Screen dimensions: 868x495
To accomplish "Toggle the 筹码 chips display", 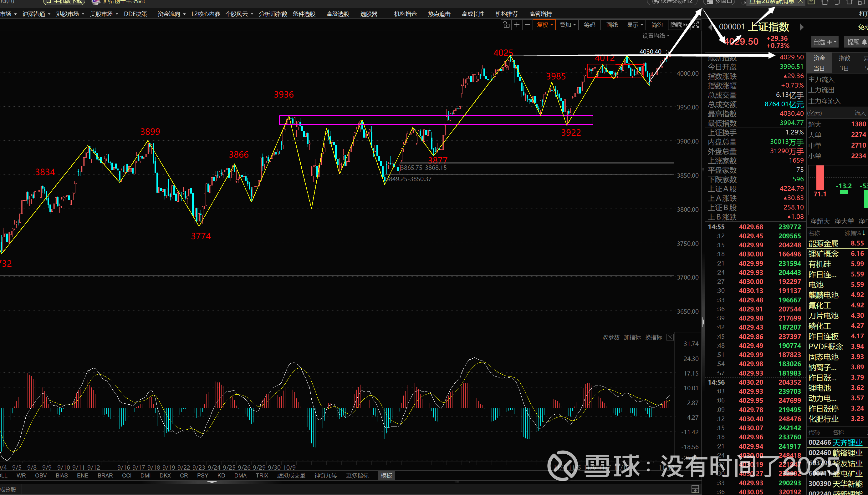I will point(590,25).
